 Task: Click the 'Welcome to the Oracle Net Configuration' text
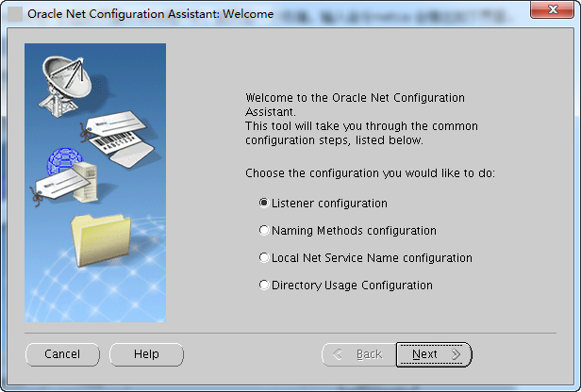point(355,98)
